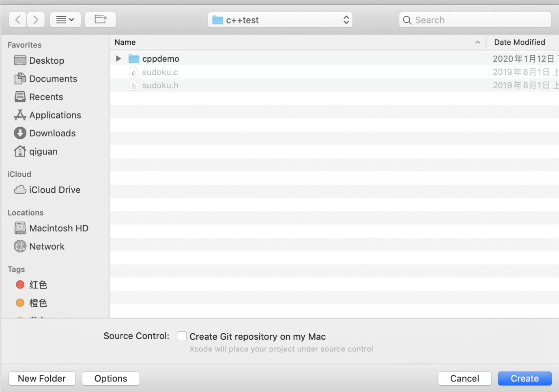Open the view options dropdown

pos(65,19)
